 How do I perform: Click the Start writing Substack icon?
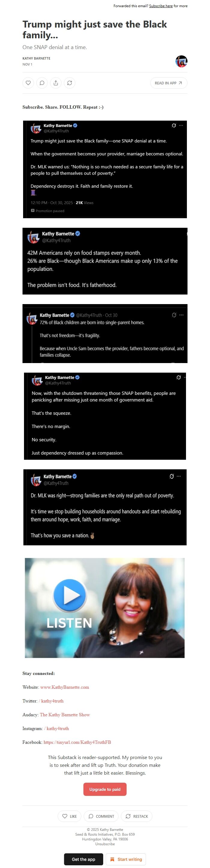pyautogui.click(x=112, y=859)
